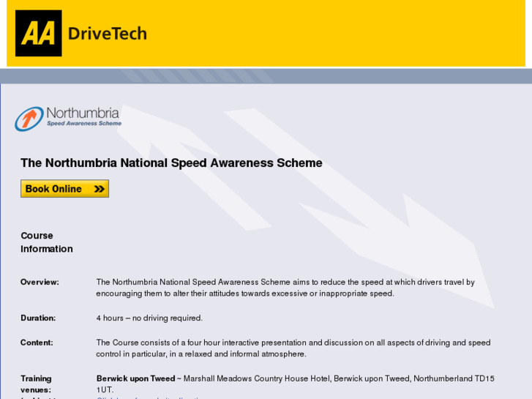Click the Marshall Meadows Country House Hotel address

coord(295,384)
